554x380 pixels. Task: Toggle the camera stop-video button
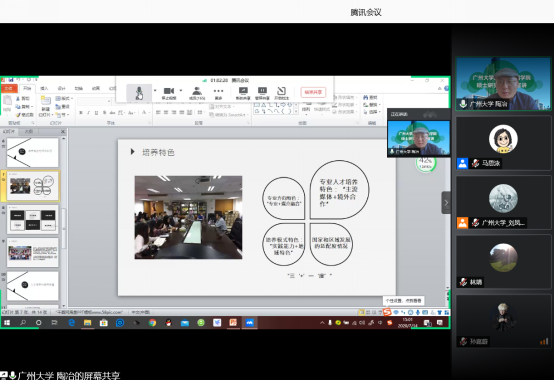[x=169, y=93]
